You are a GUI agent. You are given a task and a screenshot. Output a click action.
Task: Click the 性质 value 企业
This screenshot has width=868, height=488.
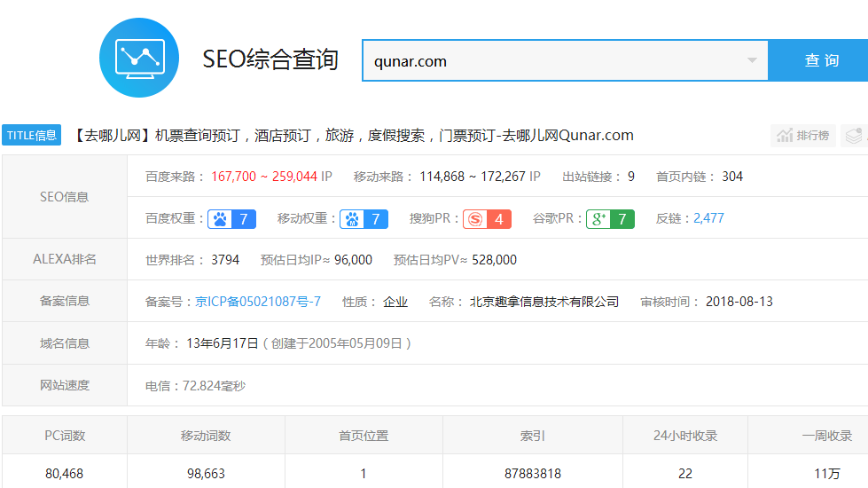click(x=395, y=302)
